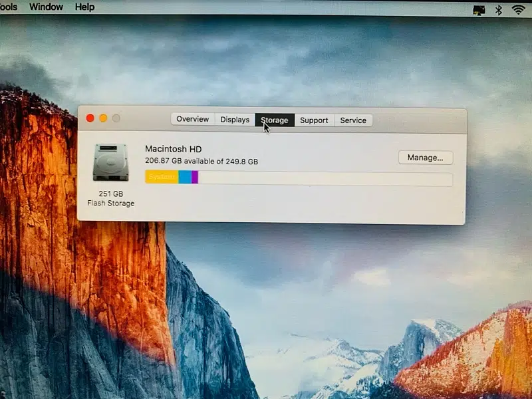Click the Manage... button
The height and width of the screenshot is (399, 532).
[426, 158]
